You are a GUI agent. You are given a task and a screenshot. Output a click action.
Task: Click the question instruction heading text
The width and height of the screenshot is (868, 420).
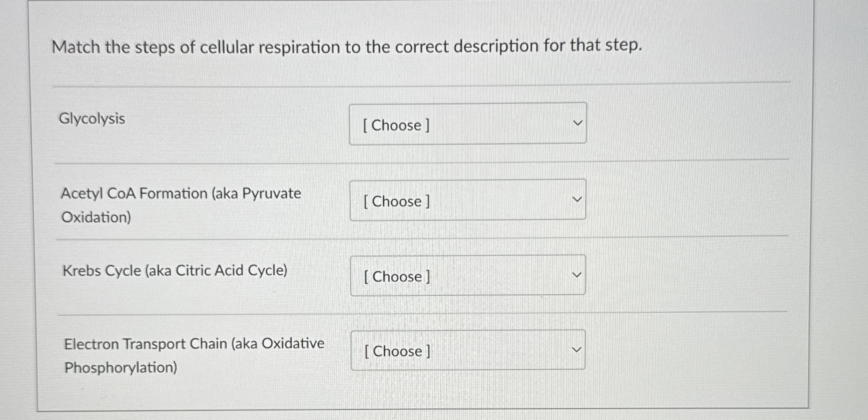pos(346,46)
